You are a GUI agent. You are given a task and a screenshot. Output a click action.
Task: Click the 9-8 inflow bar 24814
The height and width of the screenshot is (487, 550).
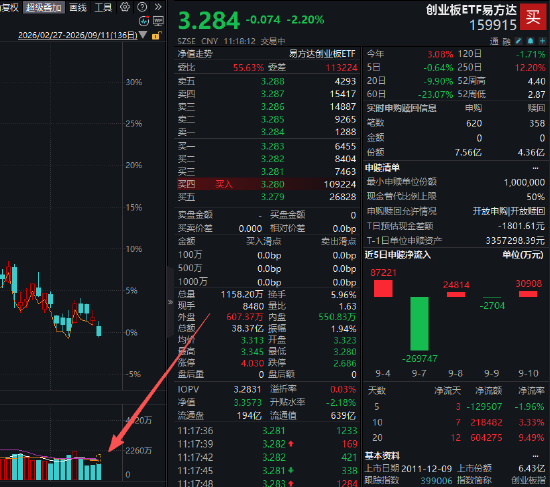[x=456, y=294]
